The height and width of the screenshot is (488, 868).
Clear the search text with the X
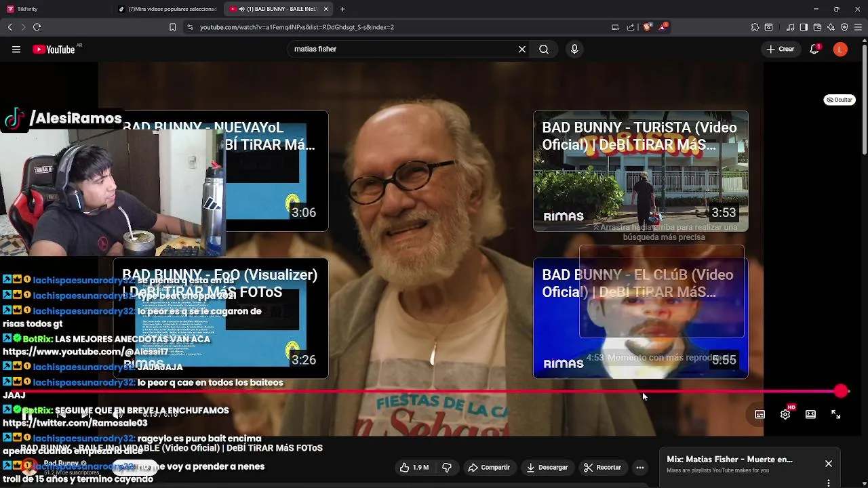click(x=522, y=49)
